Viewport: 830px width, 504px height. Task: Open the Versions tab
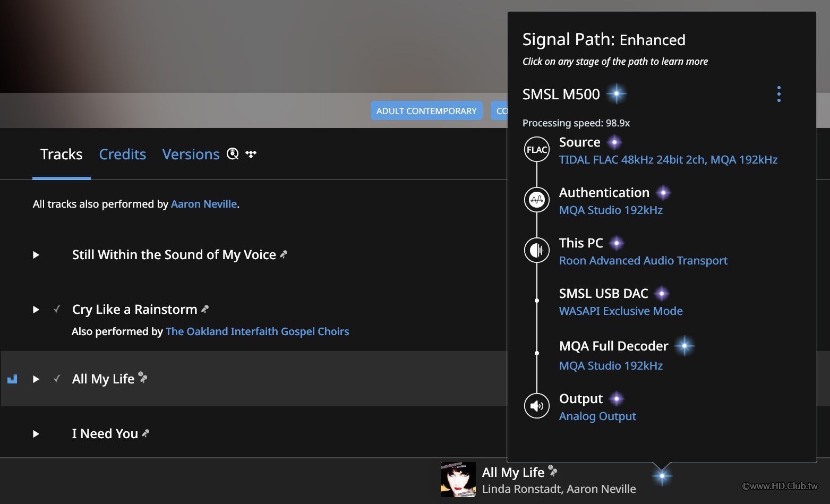[x=191, y=155]
